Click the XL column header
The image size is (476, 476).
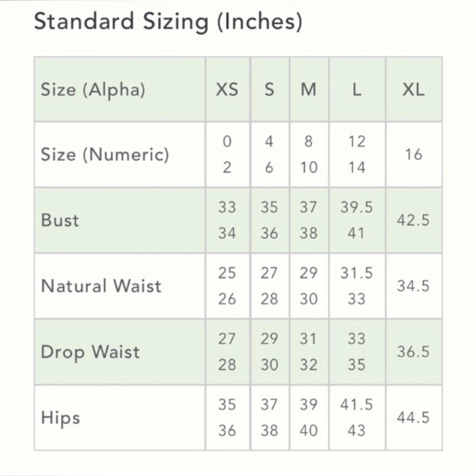point(413,90)
